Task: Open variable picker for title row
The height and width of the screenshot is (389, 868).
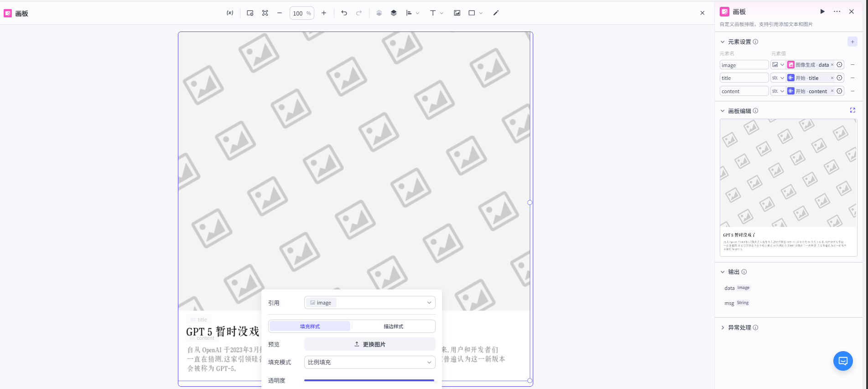Action: tap(839, 78)
